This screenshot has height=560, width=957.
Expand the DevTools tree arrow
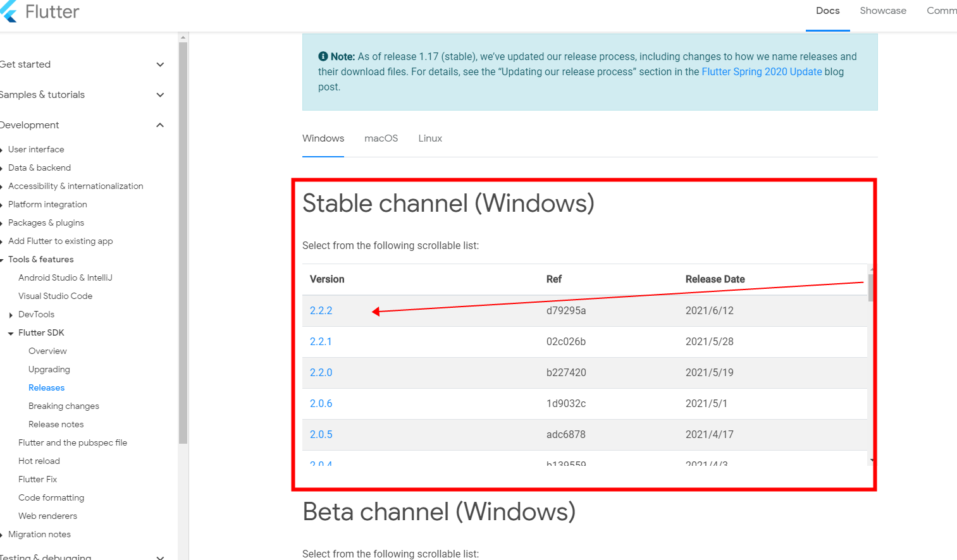11,315
